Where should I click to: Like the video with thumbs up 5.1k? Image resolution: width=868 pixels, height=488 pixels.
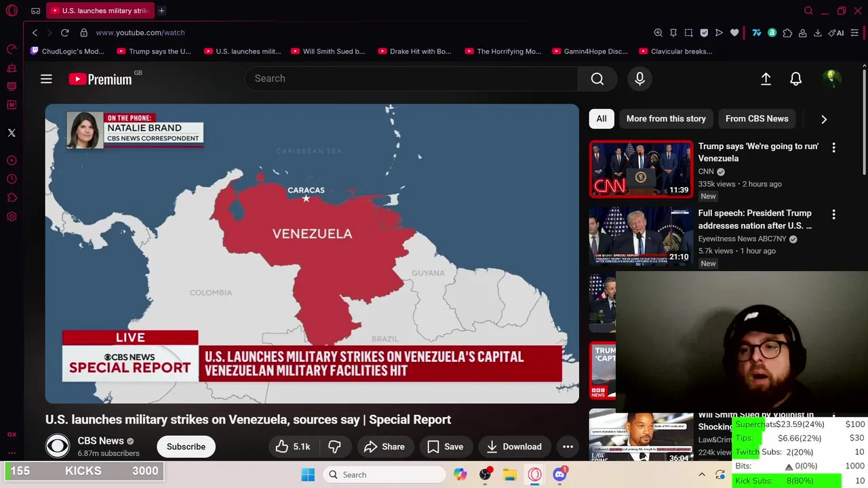click(293, 447)
